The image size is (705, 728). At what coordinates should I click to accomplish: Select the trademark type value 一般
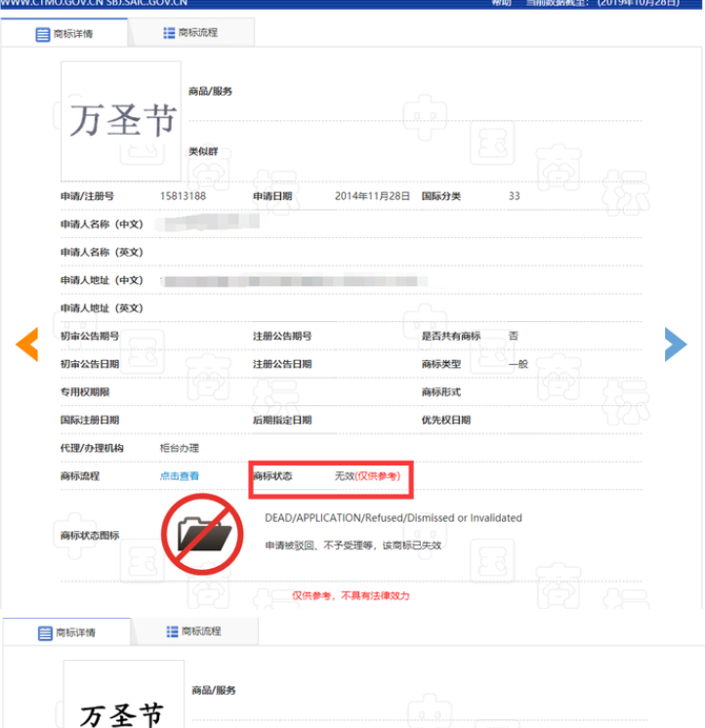point(518,364)
